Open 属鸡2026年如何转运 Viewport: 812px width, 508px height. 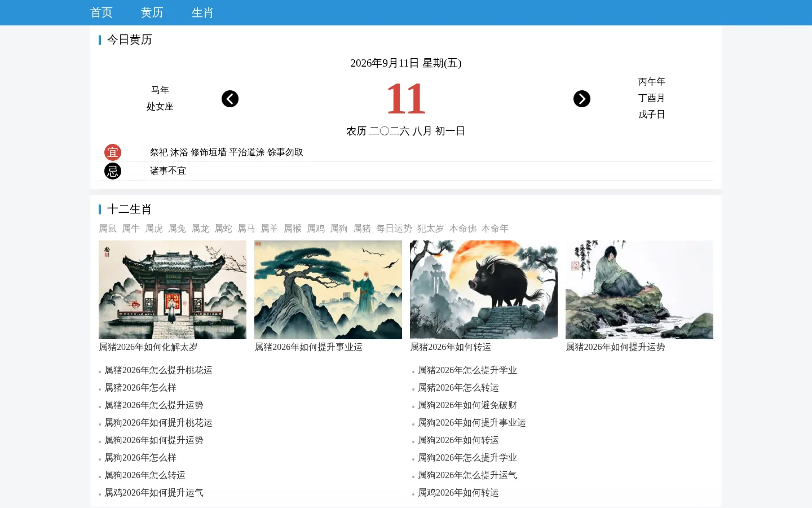(458, 493)
